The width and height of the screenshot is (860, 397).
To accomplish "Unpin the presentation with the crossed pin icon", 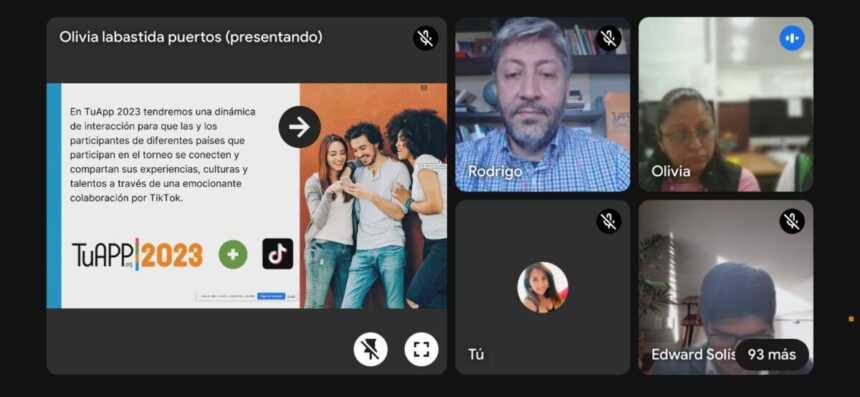I will coord(370,349).
